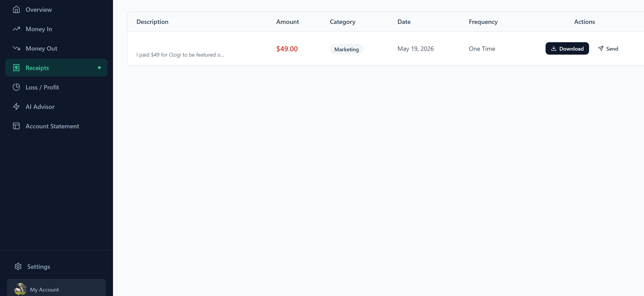Click the Loss / Profit pie icon
Image resolution: width=644 pixels, height=296 pixels.
pos(16,87)
